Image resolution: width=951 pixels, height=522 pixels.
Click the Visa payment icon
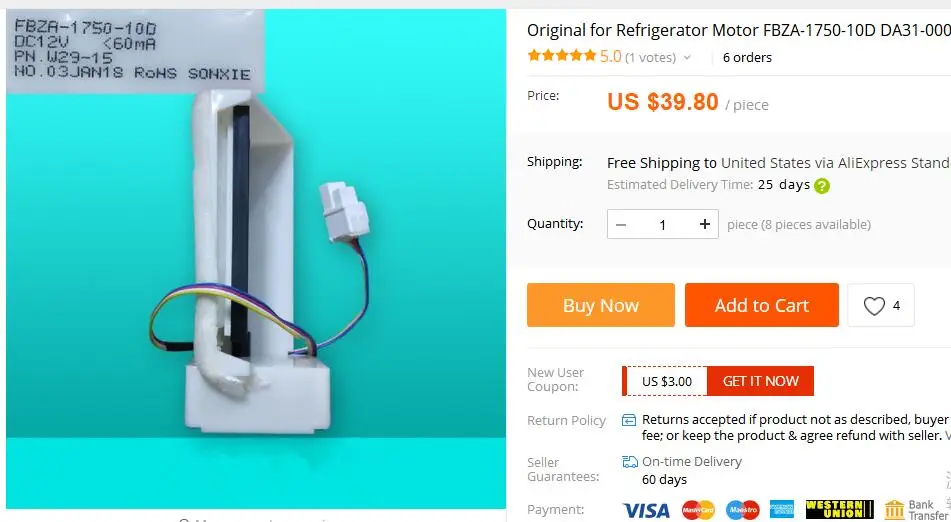[646, 510]
